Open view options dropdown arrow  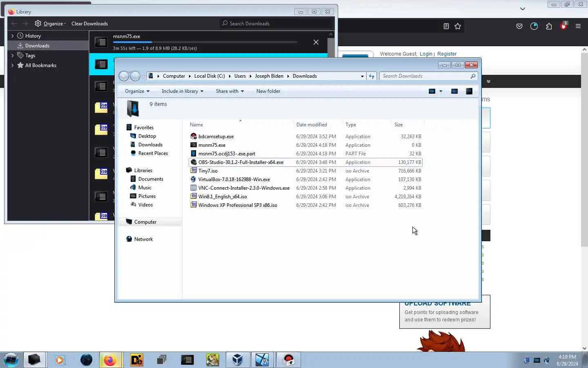point(441,91)
